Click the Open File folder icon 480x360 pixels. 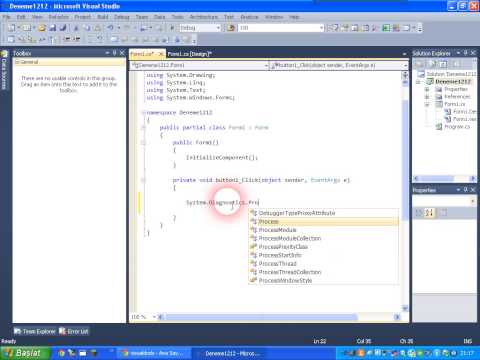tap(42, 28)
